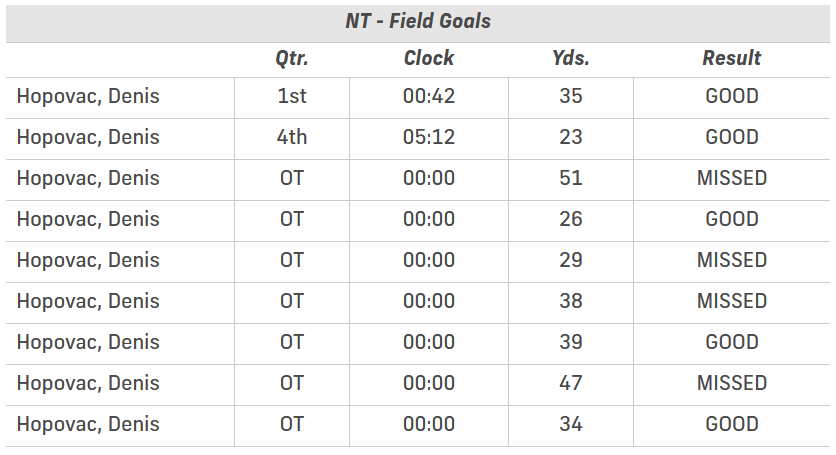The width and height of the screenshot is (836, 455).
Task: Select the 1st quarter cell
Action: pos(292,97)
